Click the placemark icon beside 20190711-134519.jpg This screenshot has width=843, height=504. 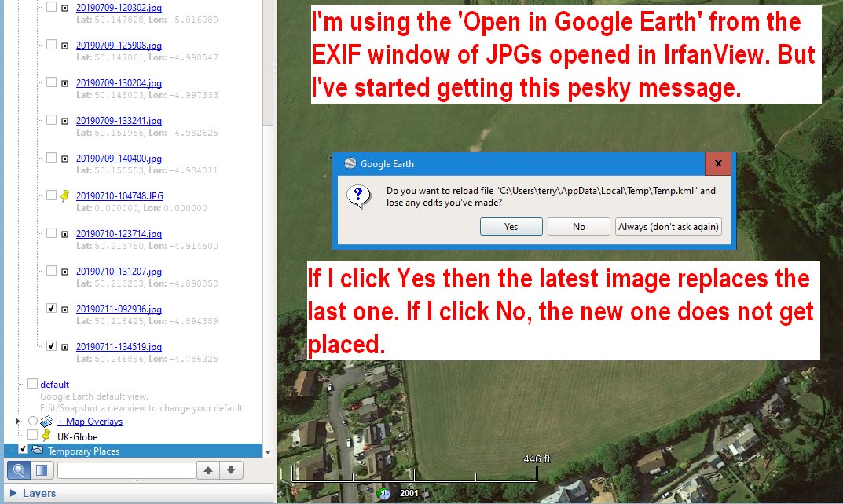[x=64, y=347]
